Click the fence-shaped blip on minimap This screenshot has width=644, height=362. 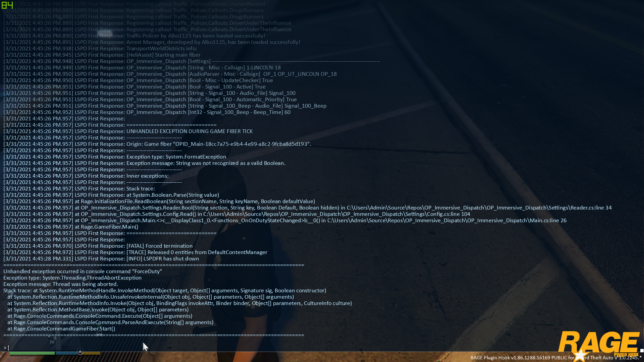click(52, 342)
